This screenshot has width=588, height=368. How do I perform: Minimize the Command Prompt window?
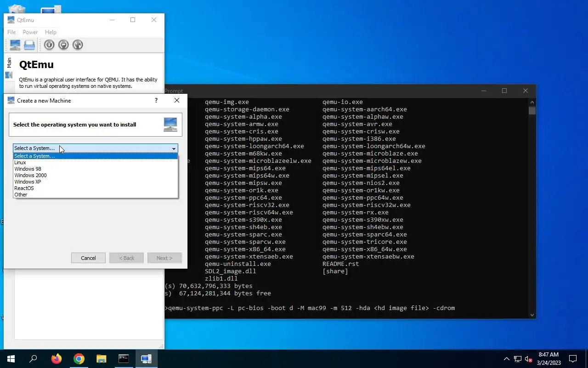pyautogui.click(x=483, y=91)
